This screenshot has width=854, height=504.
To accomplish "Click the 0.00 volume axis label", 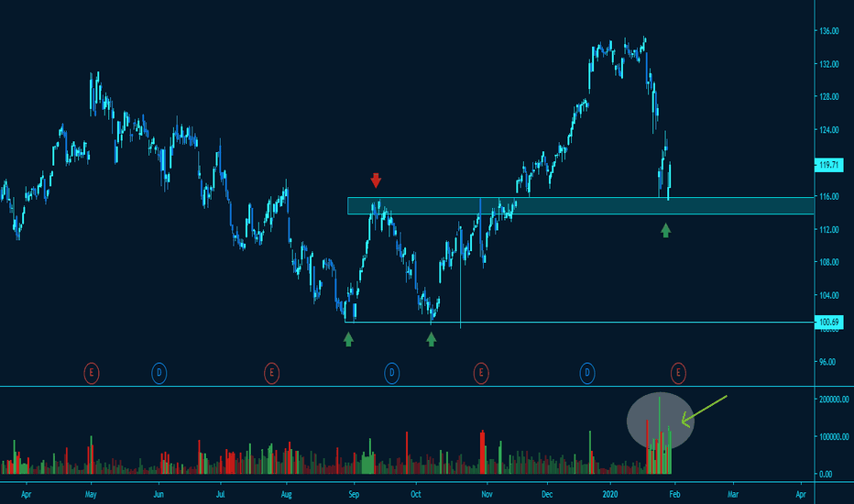I will click(x=826, y=474).
